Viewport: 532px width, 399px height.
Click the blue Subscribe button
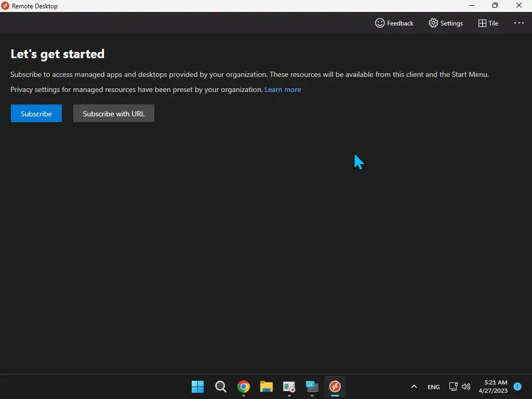(36, 113)
